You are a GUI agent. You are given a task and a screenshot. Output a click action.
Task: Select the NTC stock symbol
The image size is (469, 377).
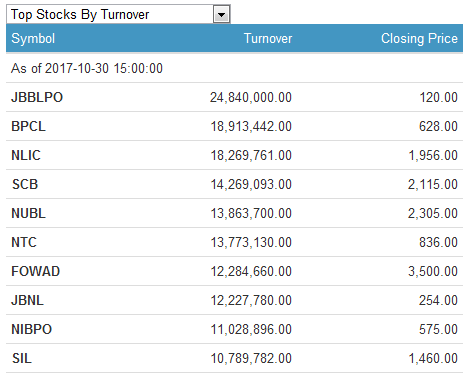click(x=24, y=242)
